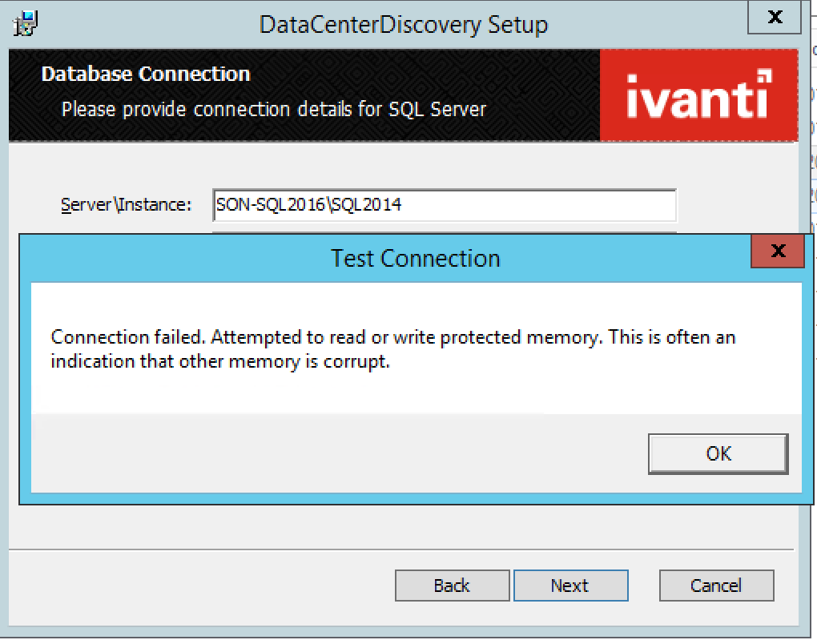Cancel the DataCenterDiscovery setup
The image size is (817, 644).
[716, 586]
